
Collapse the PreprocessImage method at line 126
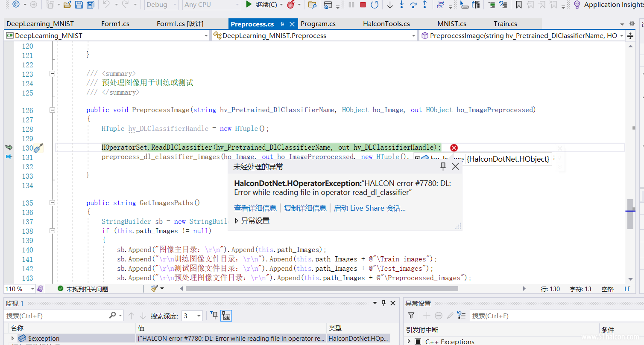(x=52, y=110)
